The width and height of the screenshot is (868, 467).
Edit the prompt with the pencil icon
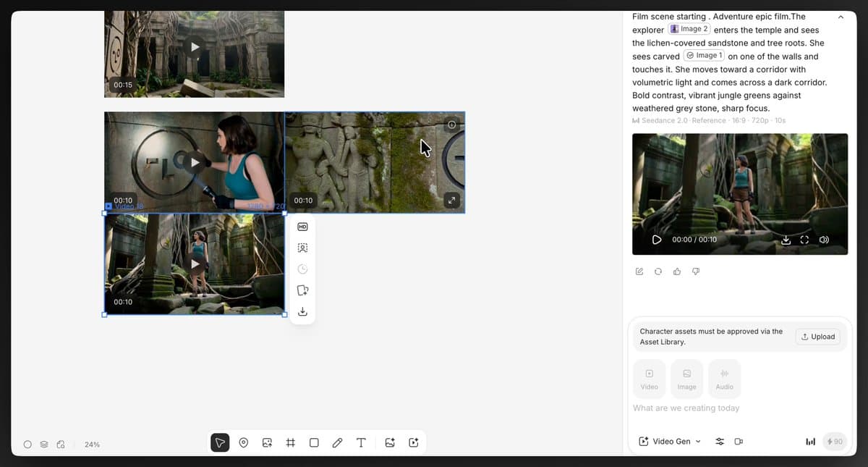click(639, 272)
